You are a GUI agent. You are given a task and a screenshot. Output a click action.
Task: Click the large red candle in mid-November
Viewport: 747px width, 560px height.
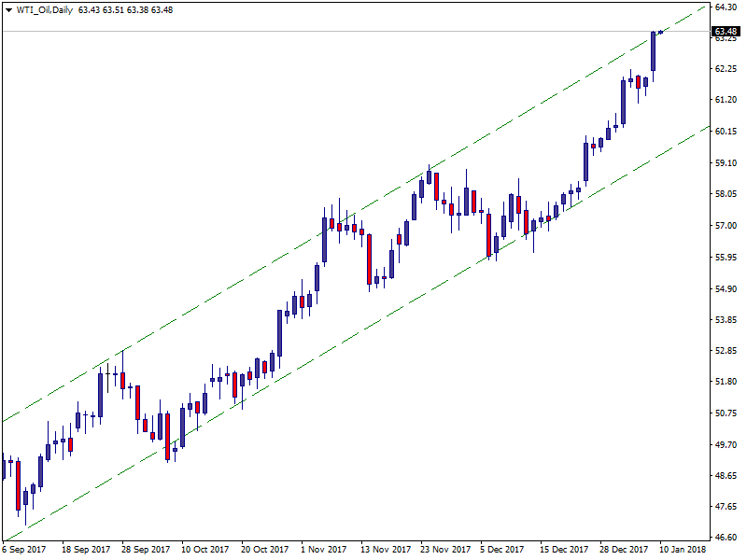point(369,259)
